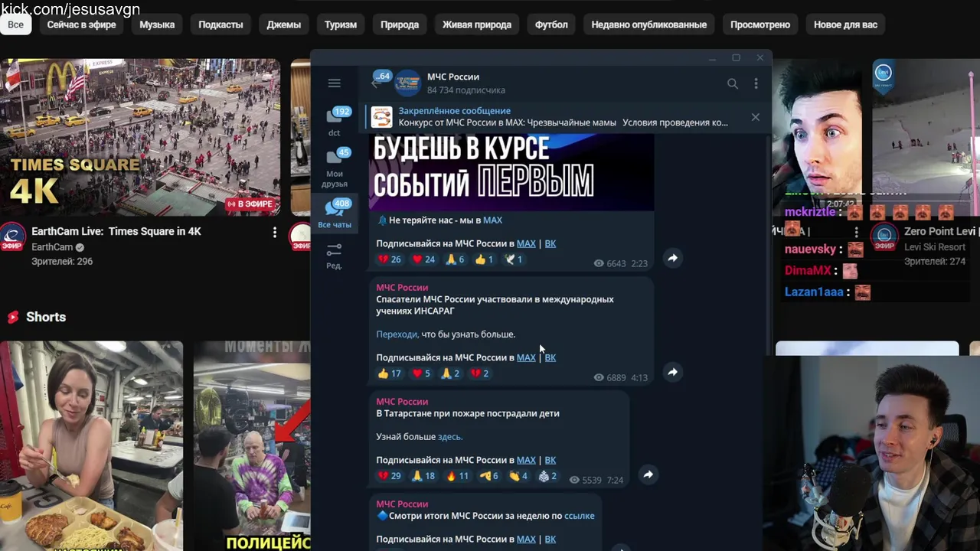Open the Times Square 4K live video thumbnail
Image resolution: width=980 pixels, height=551 pixels.
[x=140, y=138]
